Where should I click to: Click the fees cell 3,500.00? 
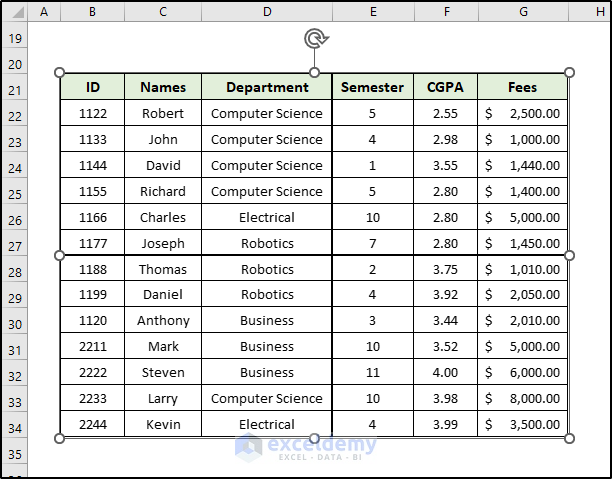(x=522, y=424)
